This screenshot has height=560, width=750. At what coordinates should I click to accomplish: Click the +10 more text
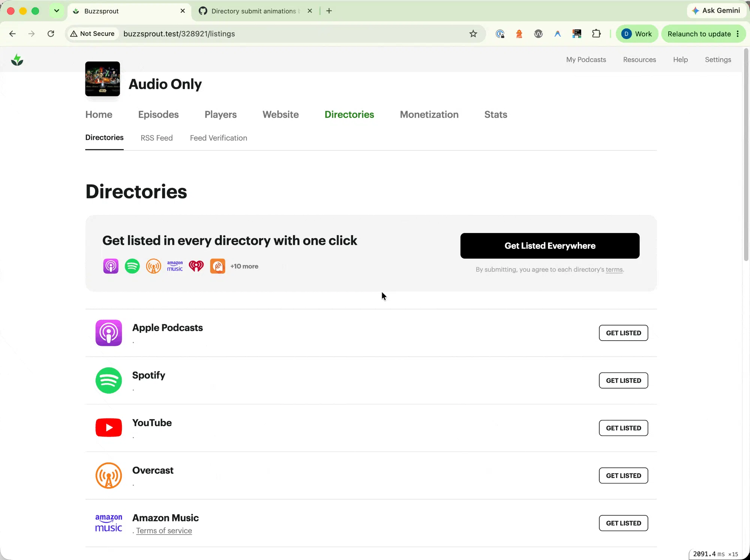click(x=244, y=266)
